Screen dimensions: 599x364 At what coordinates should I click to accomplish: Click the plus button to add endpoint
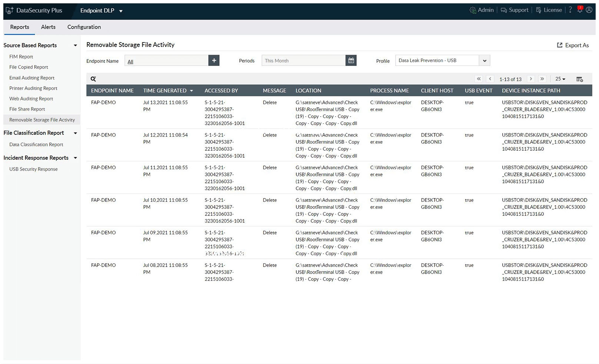pyautogui.click(x=214, y=60)
